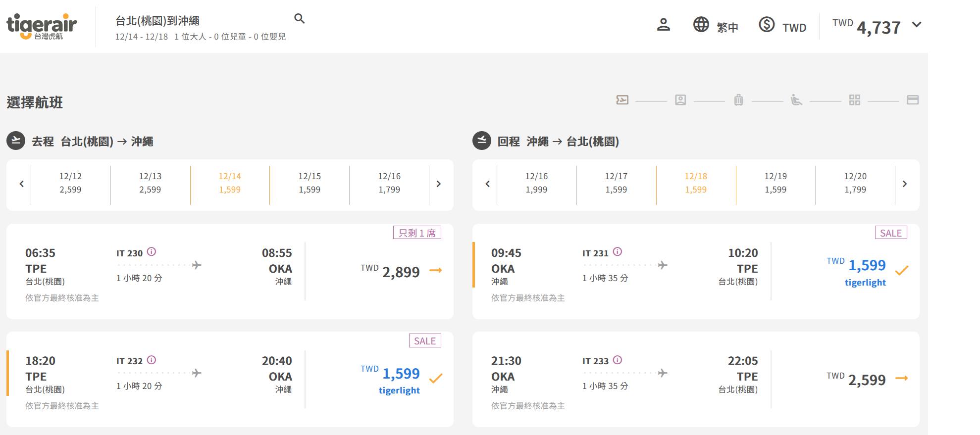Click the payment card step icon
Image resolution: width=980 pixels, height=435 pixels.
(912, 100)
